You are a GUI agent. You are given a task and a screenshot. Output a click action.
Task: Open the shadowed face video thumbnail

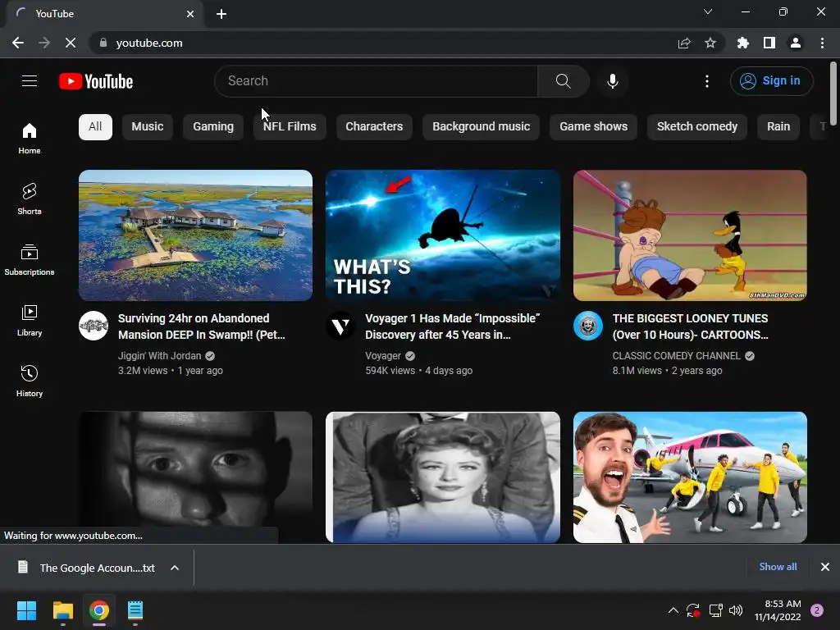click(x=195, y=477)
